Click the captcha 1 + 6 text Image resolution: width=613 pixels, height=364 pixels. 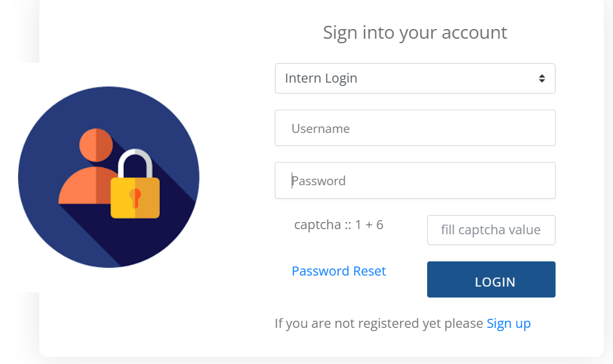(x=339, y=225)
